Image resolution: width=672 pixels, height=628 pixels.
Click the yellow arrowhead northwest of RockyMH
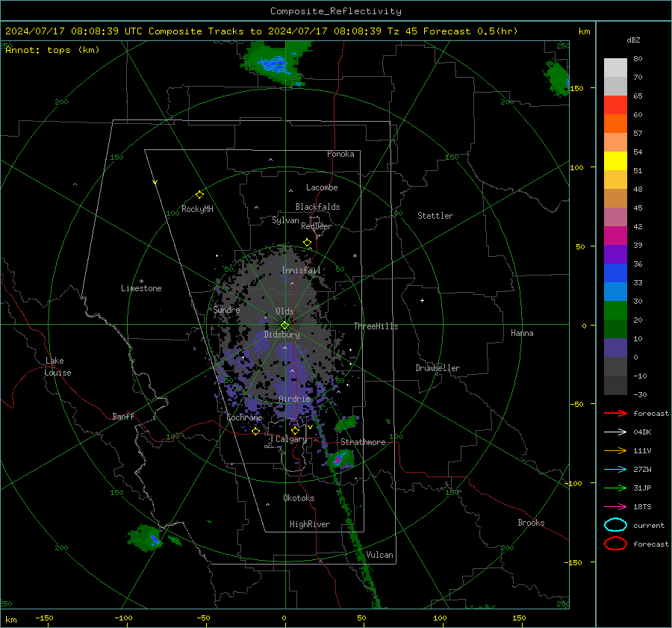tap(155, 182)
